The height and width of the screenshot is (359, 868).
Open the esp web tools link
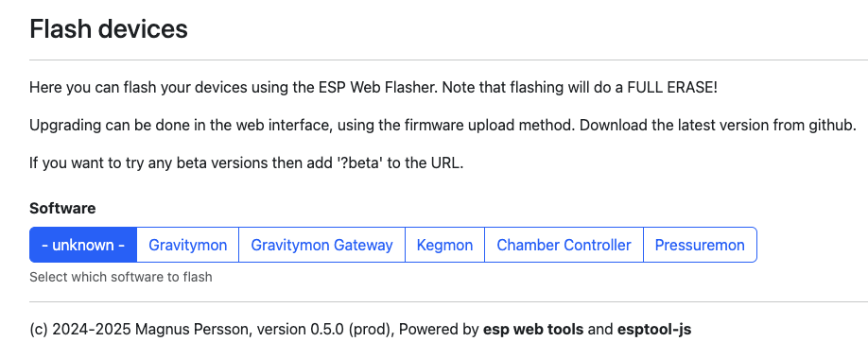[x=533, y=330]
